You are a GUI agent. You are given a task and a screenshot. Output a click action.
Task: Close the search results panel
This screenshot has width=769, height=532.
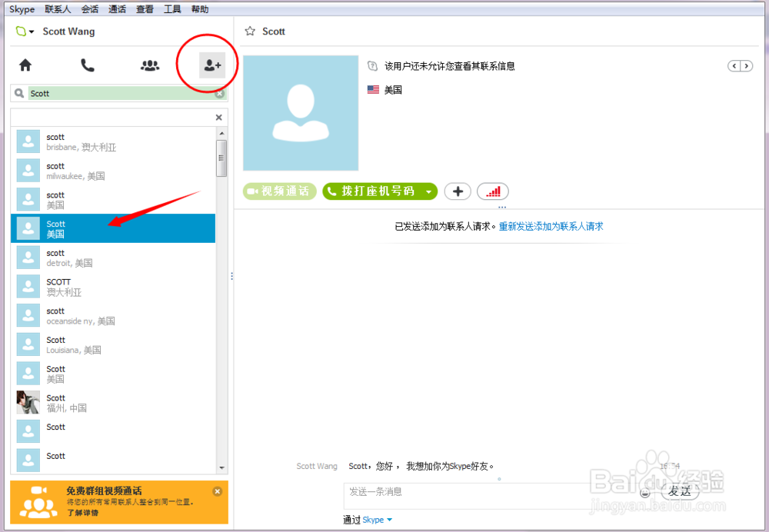pyautogui.click(x=218, y=117)
